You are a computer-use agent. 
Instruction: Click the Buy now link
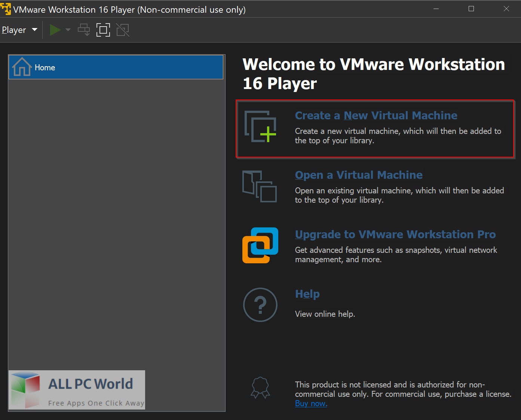pyautogui.click(x=311, y=404)
